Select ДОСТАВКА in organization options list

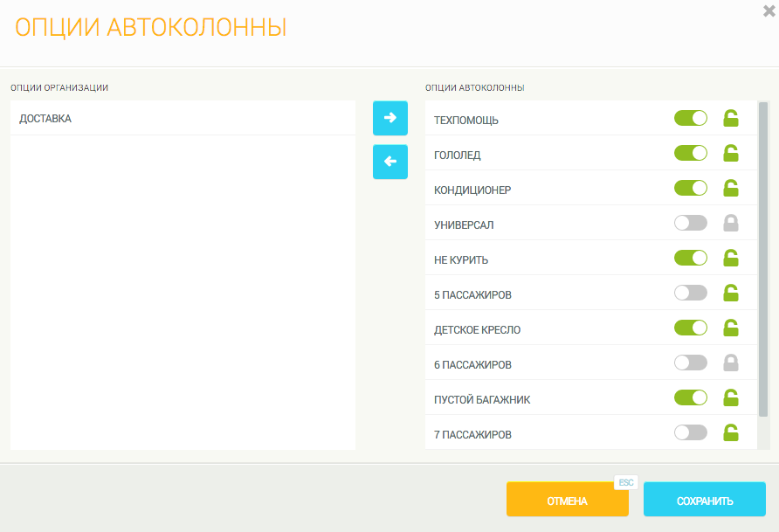[x=45, y=119]
